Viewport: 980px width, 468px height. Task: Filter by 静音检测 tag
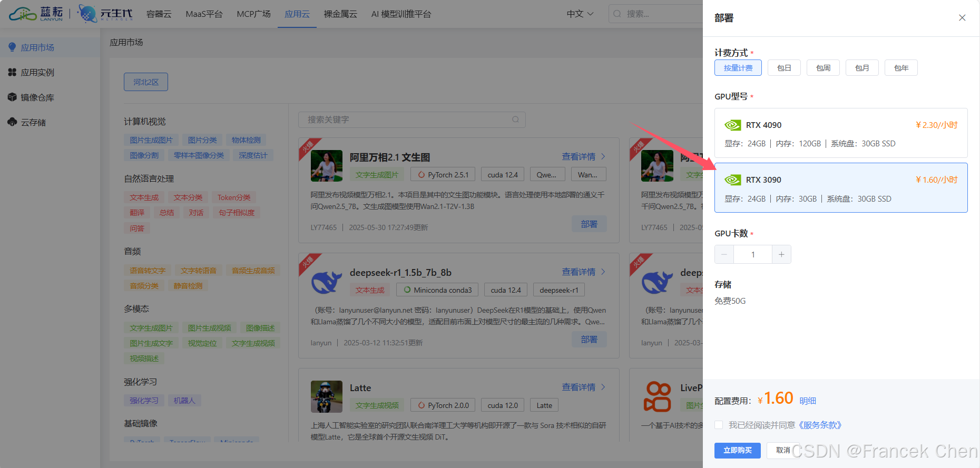point(188,286)
